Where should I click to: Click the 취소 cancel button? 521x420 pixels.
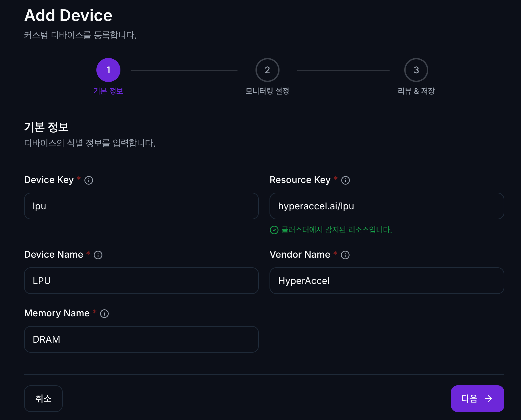coord(43,398)
